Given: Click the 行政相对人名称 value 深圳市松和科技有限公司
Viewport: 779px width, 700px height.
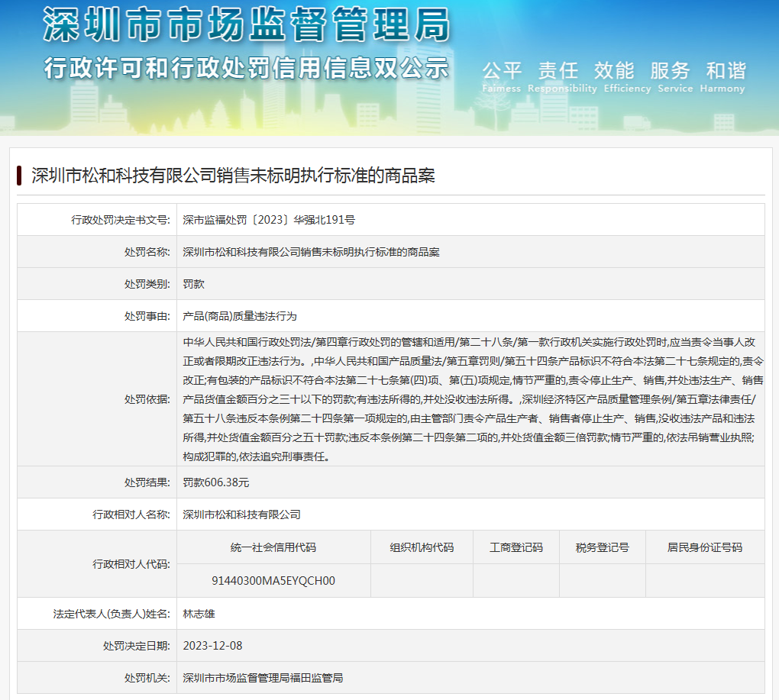Looking at the screenshot, I should (241, 515).
